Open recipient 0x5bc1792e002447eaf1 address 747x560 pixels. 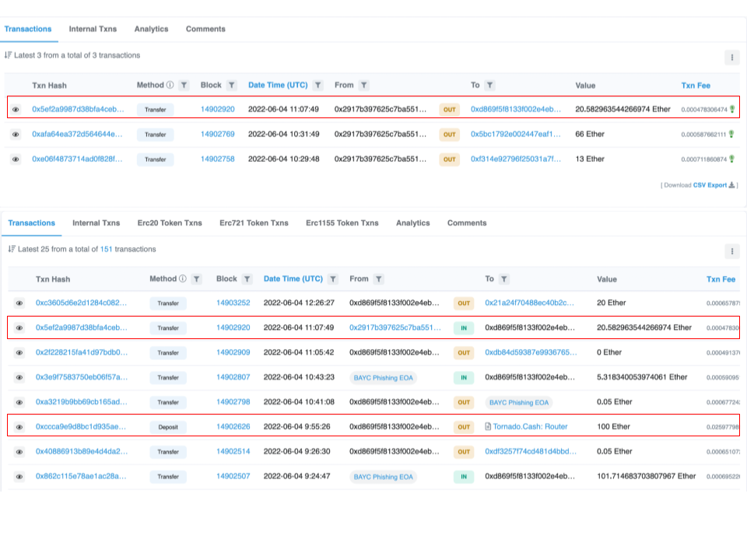(516, 135)
